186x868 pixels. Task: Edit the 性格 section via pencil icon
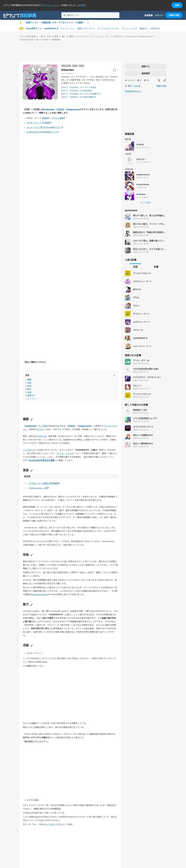tap(32, 555)
